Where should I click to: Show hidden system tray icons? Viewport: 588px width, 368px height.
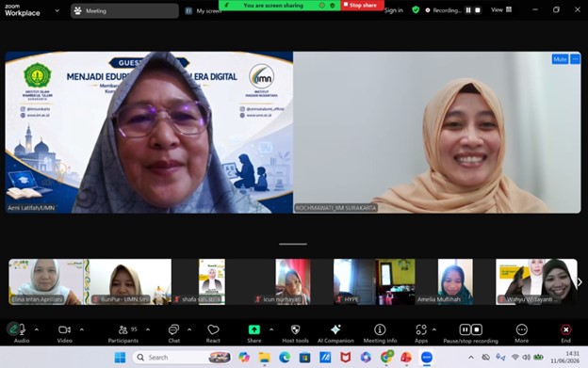point(471,358)
